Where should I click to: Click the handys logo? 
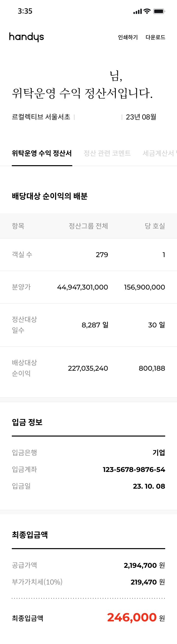coord(27,37)
